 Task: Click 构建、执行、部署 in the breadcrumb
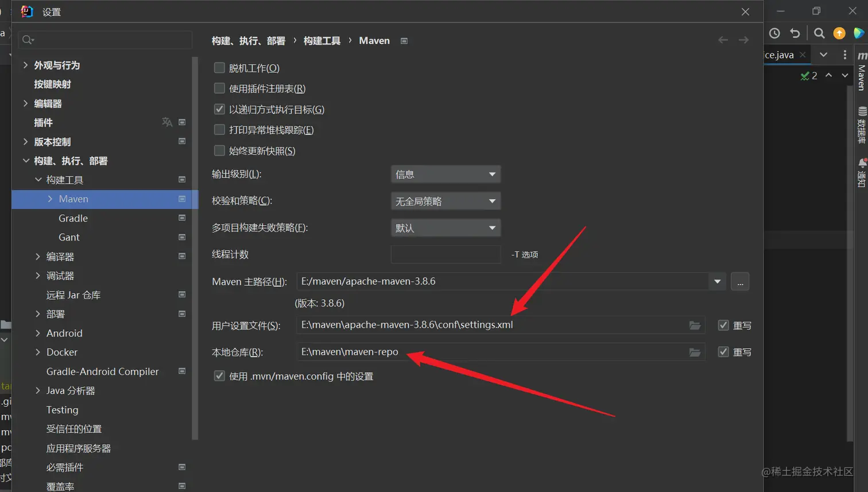249,41
